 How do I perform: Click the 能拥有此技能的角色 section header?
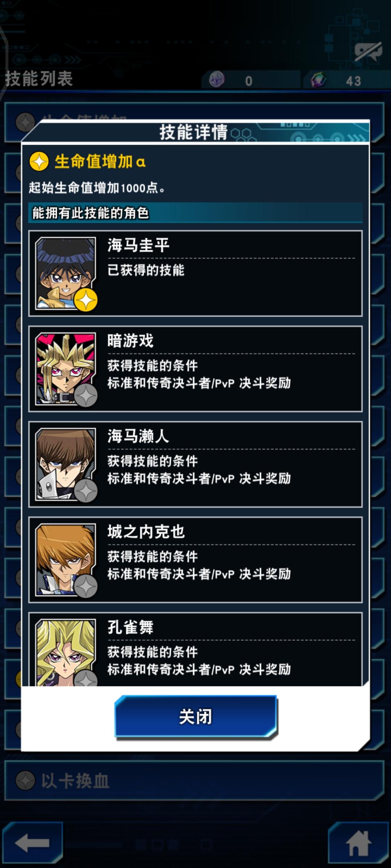195,213
